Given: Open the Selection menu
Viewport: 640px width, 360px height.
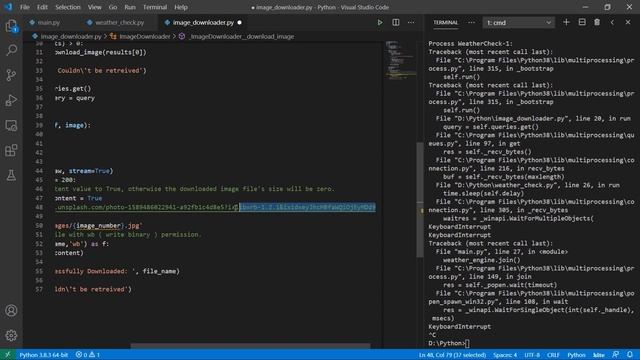Looking at the screenshot, I should pyautogui.click(x=68, y=7).
